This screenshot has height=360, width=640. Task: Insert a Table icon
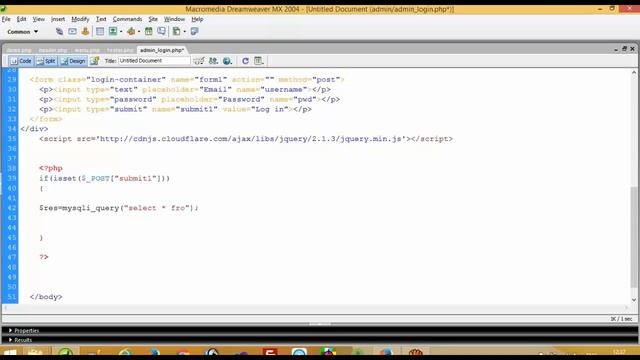tap(100, 31)
